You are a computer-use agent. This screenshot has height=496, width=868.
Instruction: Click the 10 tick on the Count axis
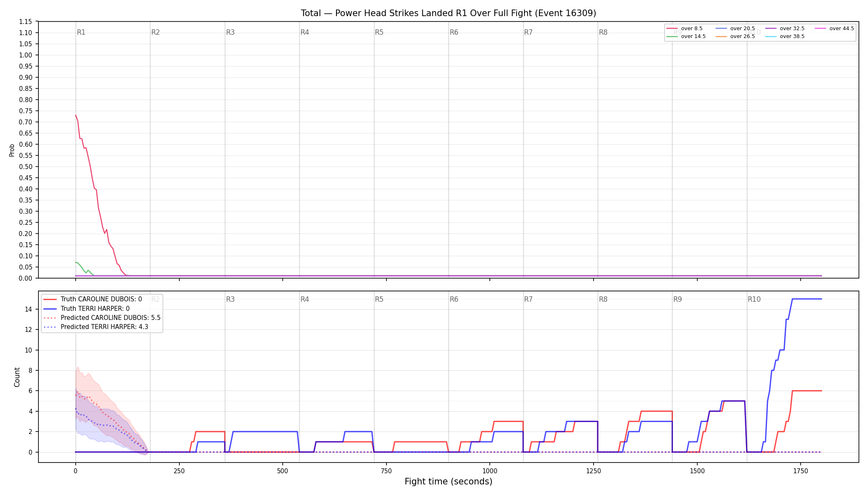point(29,350)
